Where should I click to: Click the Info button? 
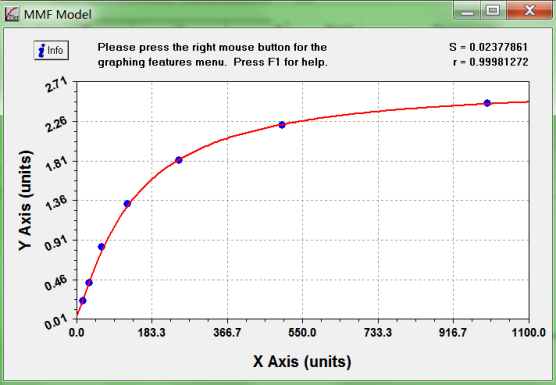(x=51, y=50)
